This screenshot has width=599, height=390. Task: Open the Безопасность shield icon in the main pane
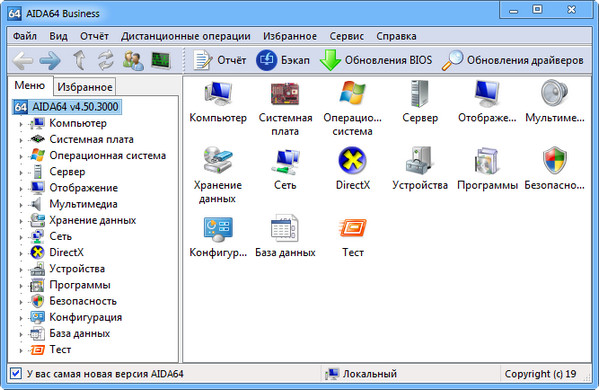554,160
